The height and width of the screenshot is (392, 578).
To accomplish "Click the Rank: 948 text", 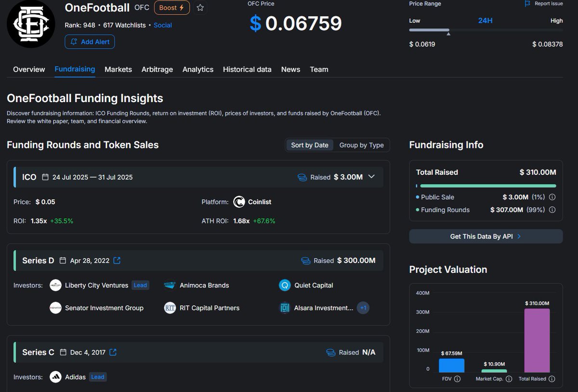I will (x=80, y=25).
